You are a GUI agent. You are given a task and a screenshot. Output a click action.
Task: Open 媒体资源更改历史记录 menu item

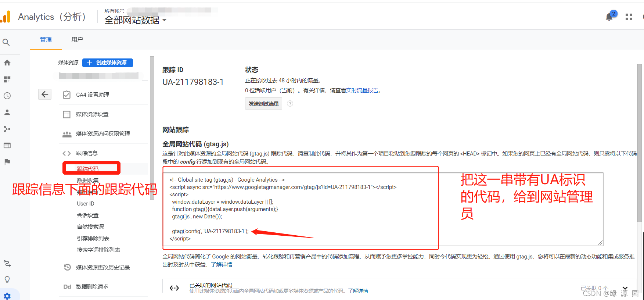[103, 268]
